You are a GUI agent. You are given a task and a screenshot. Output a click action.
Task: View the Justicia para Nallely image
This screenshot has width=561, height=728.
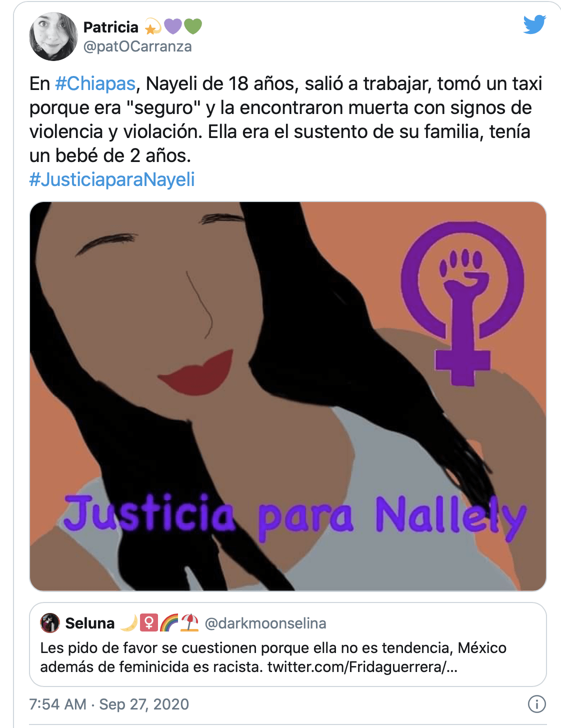pos(288,396)
